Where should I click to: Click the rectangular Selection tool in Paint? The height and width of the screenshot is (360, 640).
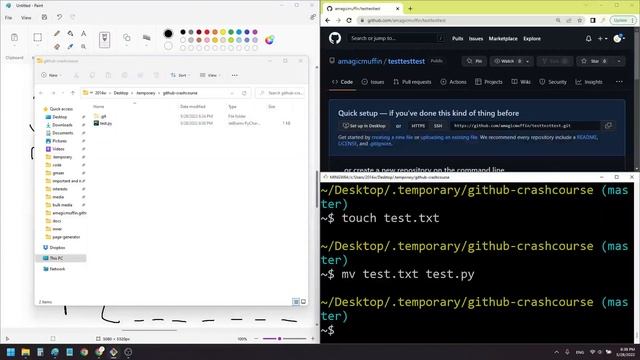pos(38,38)
